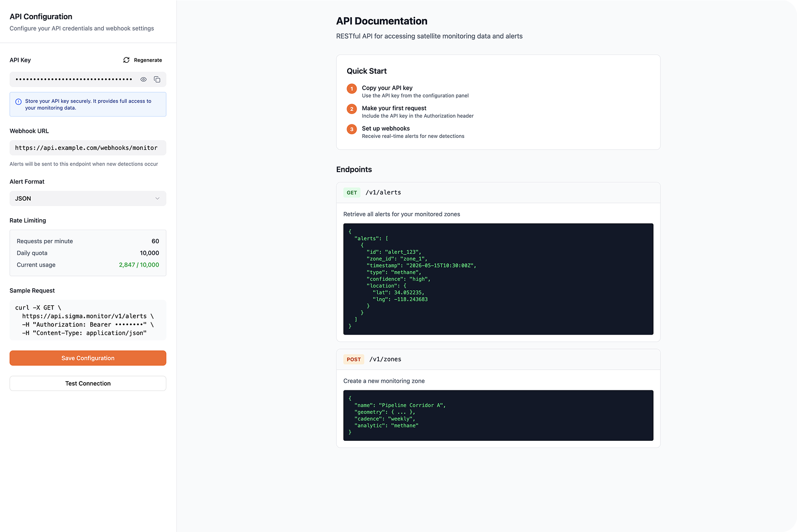Click the Daily quota row label
797x532 pixels.
(32, 253)
